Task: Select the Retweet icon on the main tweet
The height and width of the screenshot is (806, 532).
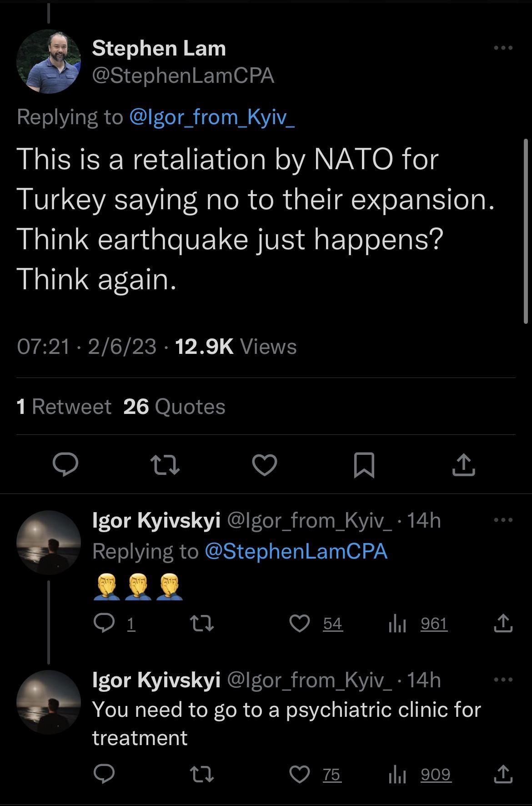Action: [x=166, y=464]
